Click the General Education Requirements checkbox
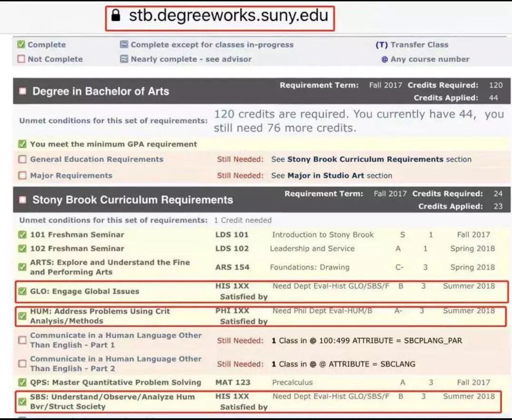This screenshot has height=420, width=512. (22, 159)
